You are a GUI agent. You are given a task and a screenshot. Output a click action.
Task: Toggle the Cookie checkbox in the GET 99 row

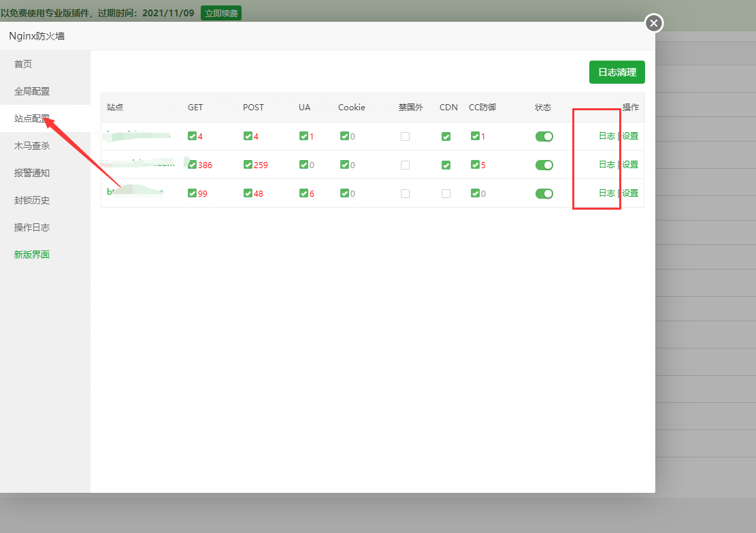[x=344, y=193]
